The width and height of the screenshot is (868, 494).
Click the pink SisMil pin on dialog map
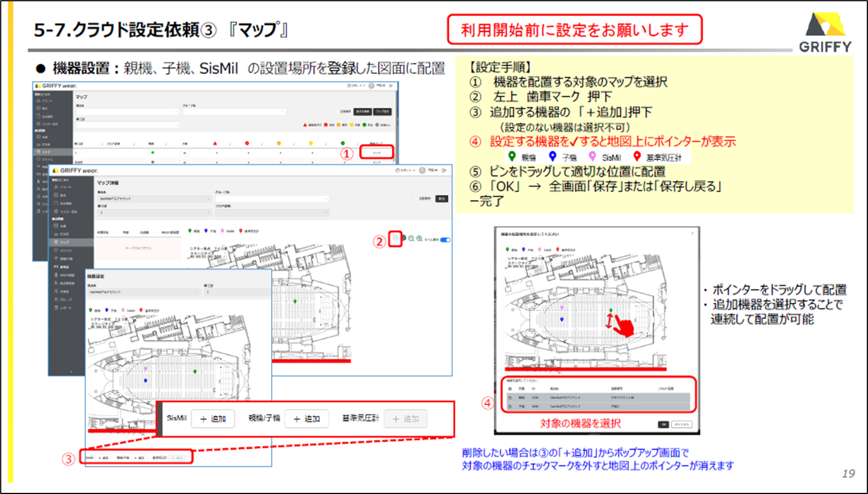tap(562, 308)
